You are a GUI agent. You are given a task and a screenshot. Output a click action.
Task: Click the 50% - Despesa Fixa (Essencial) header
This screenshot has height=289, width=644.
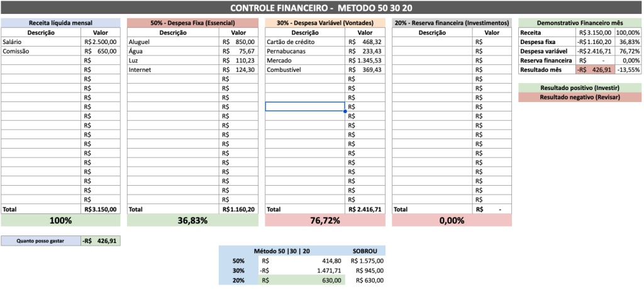(x=192, y=23)
